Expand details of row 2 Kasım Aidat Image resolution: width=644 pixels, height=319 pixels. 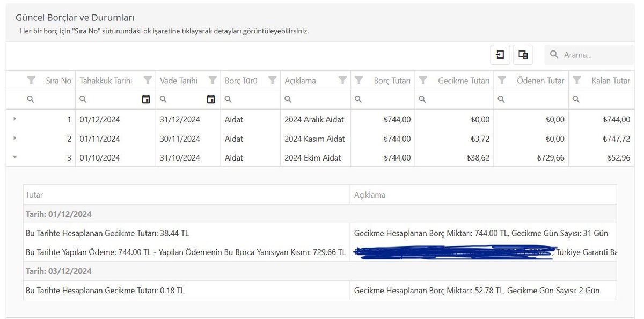tap(14, 139)
